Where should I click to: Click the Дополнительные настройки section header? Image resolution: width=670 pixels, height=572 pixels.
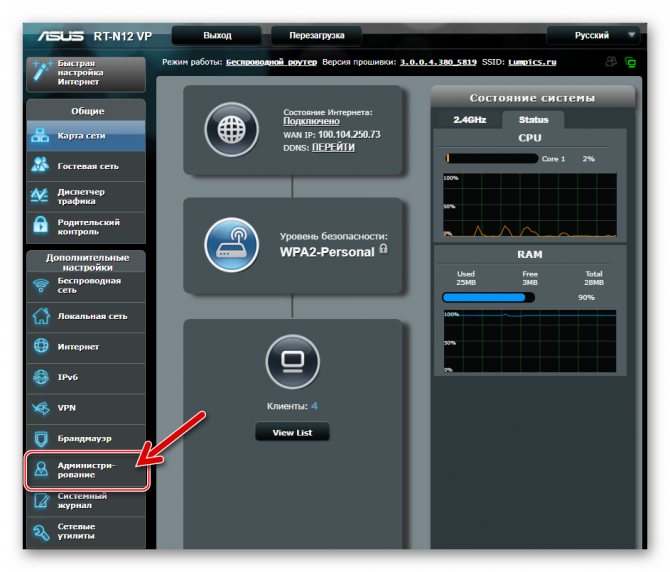tap(87, 262)
